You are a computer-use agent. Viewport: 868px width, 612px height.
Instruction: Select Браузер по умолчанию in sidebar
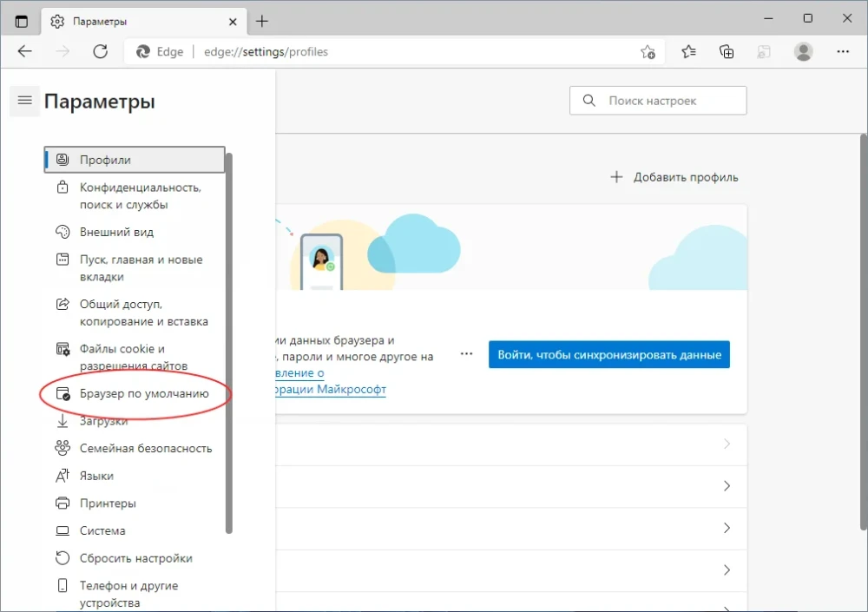coord(144,393)
